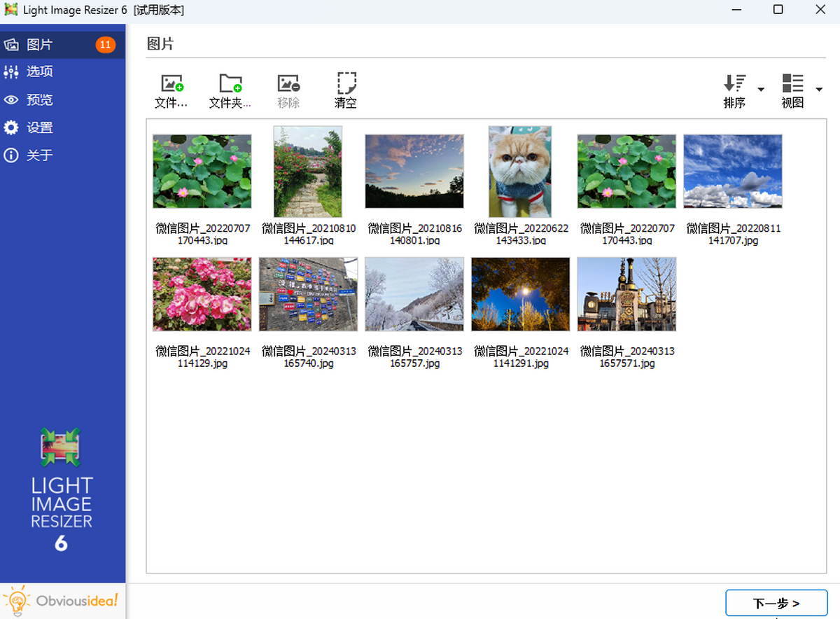
Task: Switch to the 选项 (Options) tab
Action: click(x=40, y=71)
